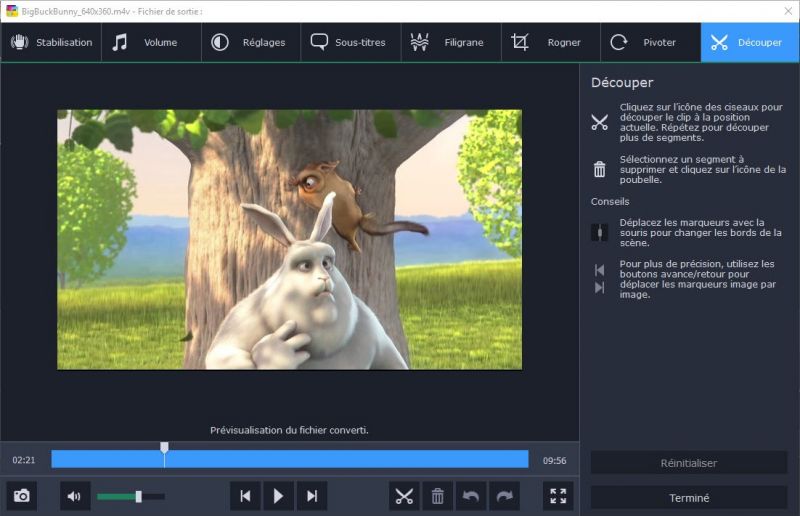Select the Filigrane watermark tab
800x516 pixels.
pos(451,42)
